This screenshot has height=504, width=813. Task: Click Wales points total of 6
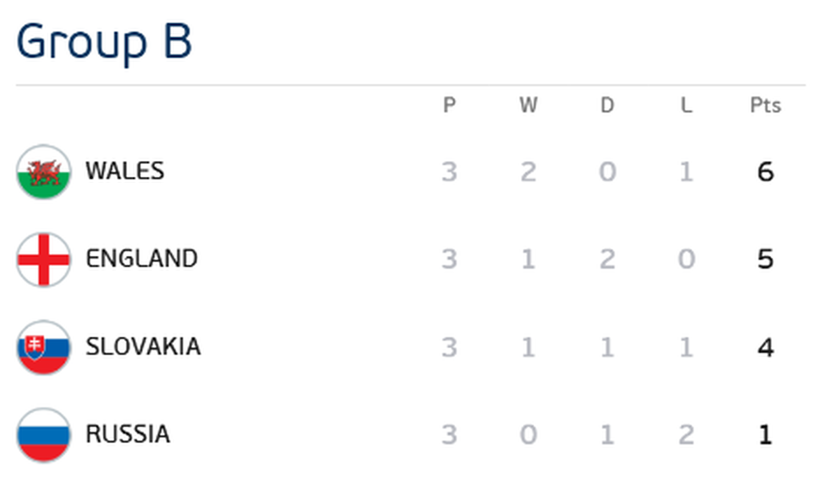pos(765,172)
